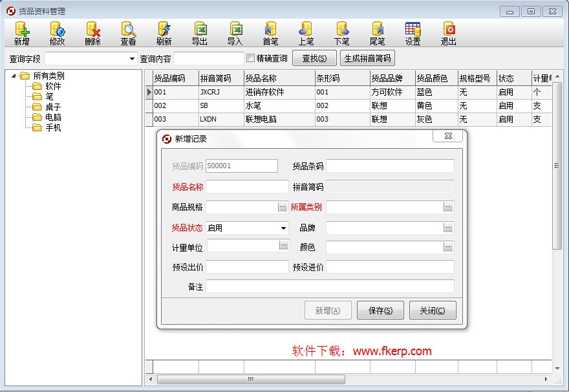Click the 状态 column header
This screenshot has height=392, width=569.
point(514,78)
